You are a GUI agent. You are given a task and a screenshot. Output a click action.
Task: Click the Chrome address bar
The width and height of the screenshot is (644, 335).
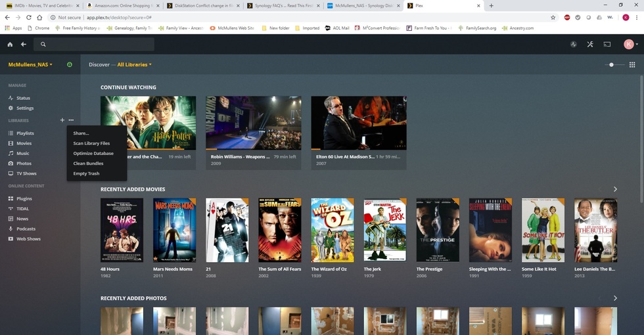click(x=300, y=18)
